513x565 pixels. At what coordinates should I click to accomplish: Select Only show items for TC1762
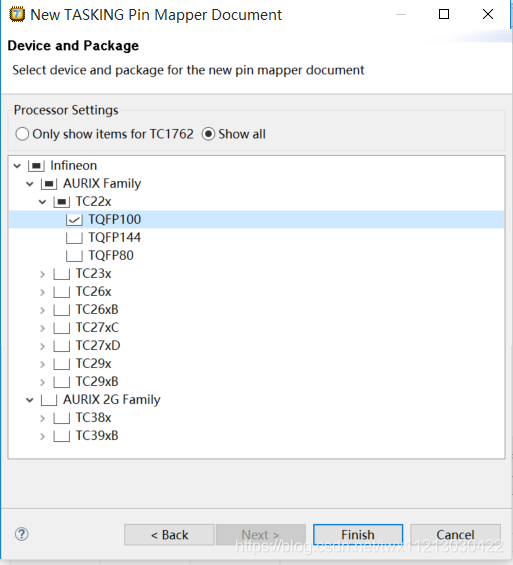22,134
